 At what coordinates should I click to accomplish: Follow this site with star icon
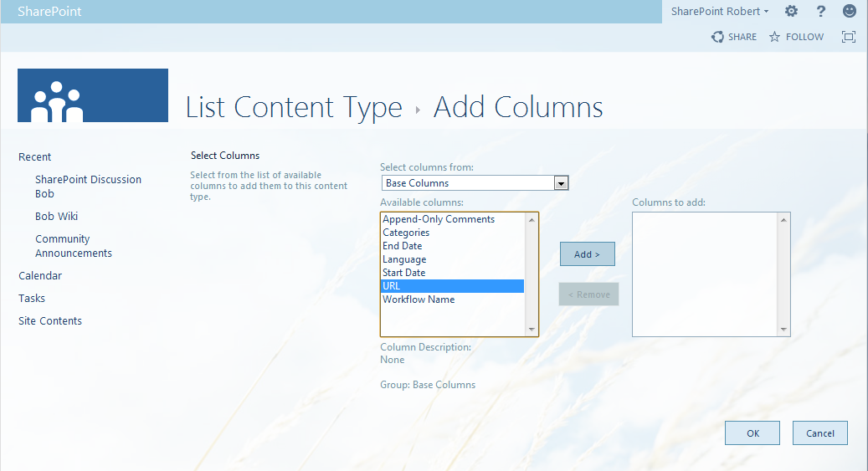pos(796,37)
